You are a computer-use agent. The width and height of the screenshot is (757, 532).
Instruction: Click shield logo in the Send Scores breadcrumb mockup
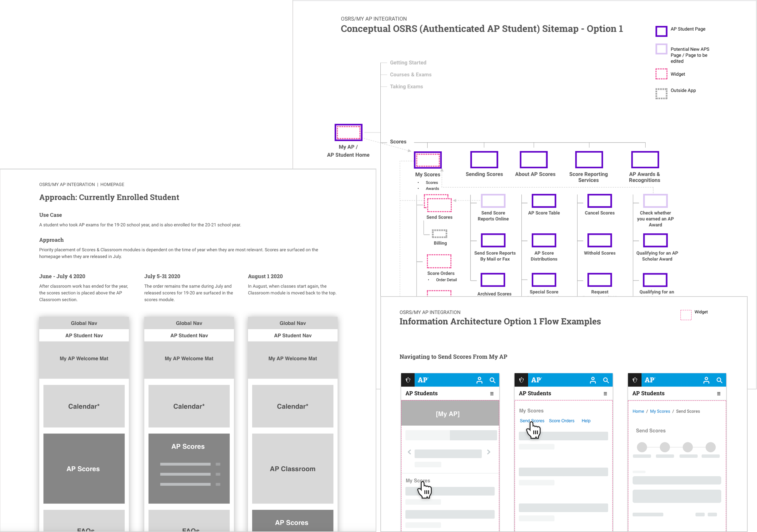[x=635, y=380]
